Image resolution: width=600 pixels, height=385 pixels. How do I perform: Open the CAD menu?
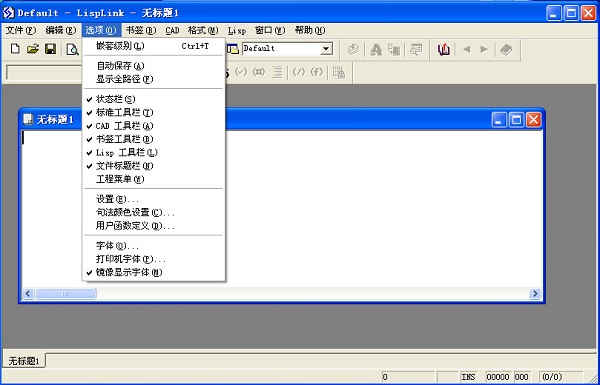pyautogui.click(x=172, y=30)
